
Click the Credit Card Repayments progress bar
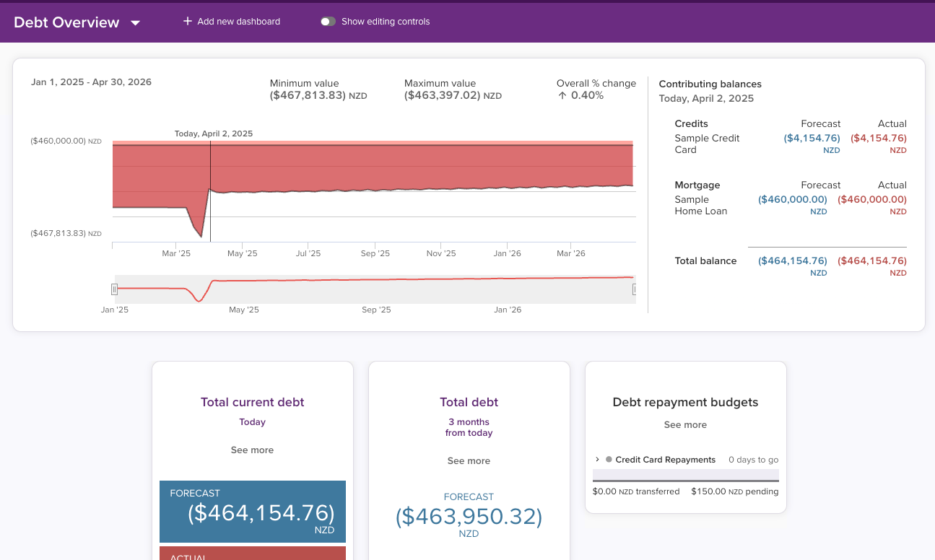point(685,476)
